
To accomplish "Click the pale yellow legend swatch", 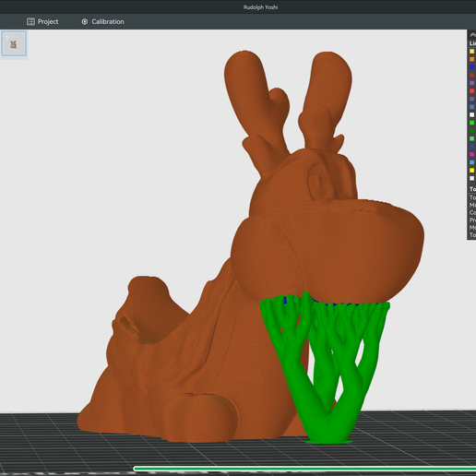I will (x=472, y=52).
